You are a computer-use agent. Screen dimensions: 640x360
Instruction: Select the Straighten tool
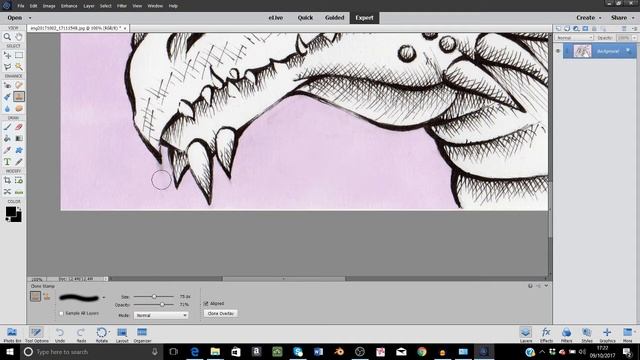click(19, 192)
